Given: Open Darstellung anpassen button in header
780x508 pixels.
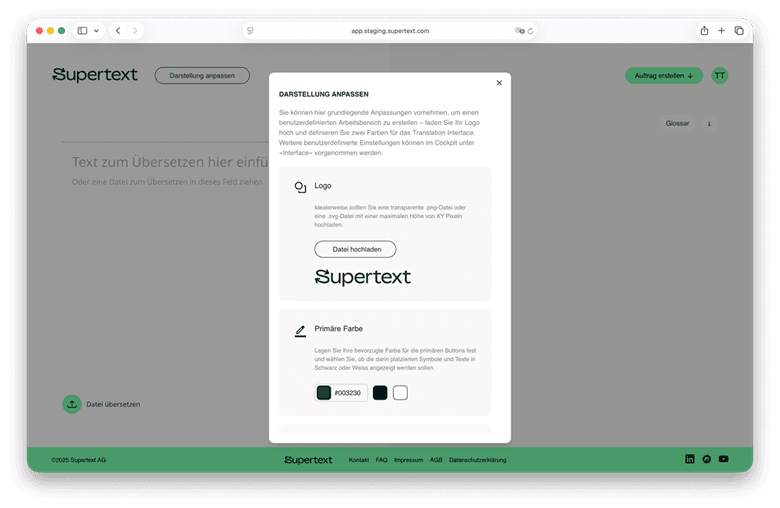Looking at the screenshot, I should click(x=202, y=76).
